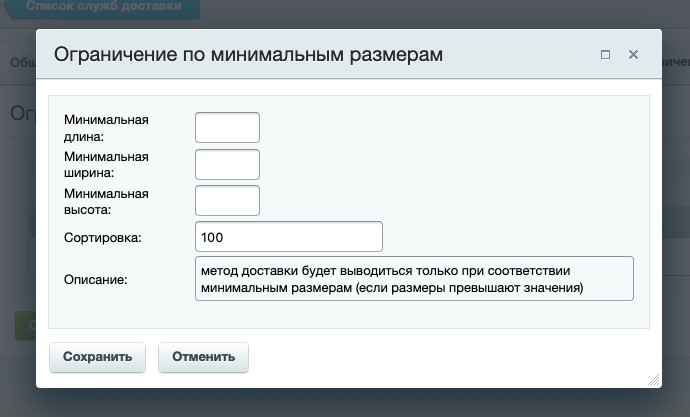Click into the Минимальная ширина field
This screenshot has width=690, height=417.
click(227, 165)
